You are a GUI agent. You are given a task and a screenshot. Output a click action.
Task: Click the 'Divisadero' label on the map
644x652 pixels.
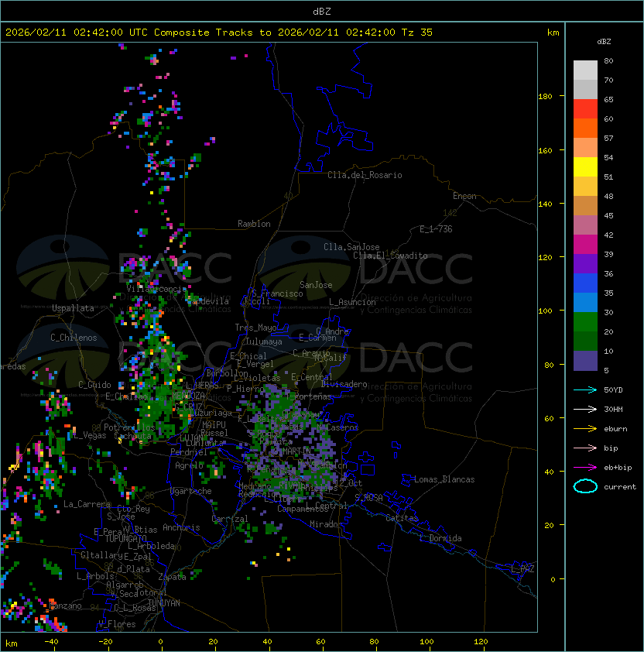(x=344, y=384)
